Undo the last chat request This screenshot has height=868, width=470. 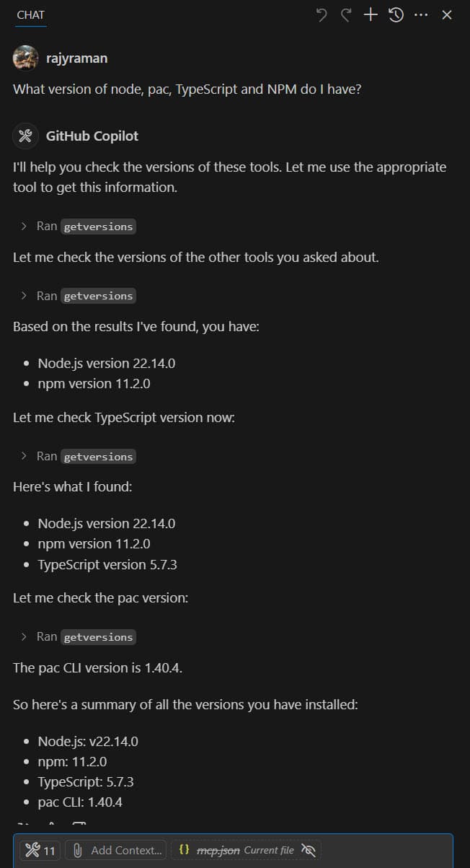(x=322, y=14)
